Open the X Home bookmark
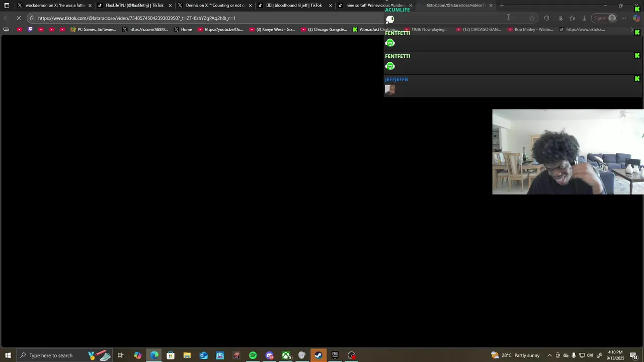This screenshot has width=644, height=362. coord(183,29)
